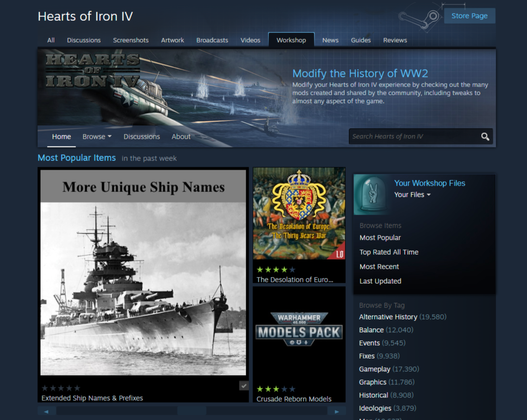
Task: Click the subscribed checkmark on Extended Ship Names
Action: click(x=244, y=386)
